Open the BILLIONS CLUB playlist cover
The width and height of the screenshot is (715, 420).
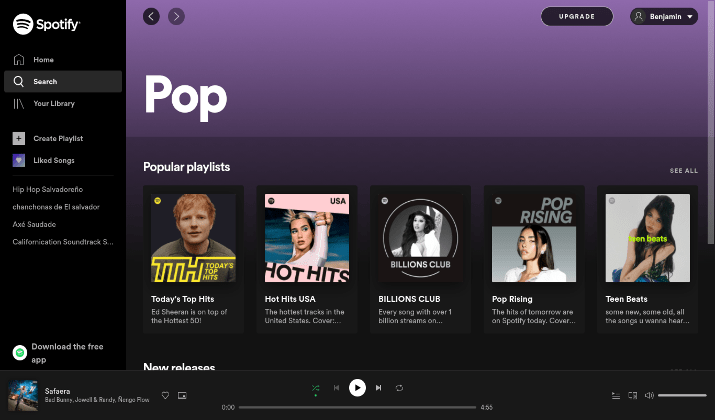[x=420, y=238]
